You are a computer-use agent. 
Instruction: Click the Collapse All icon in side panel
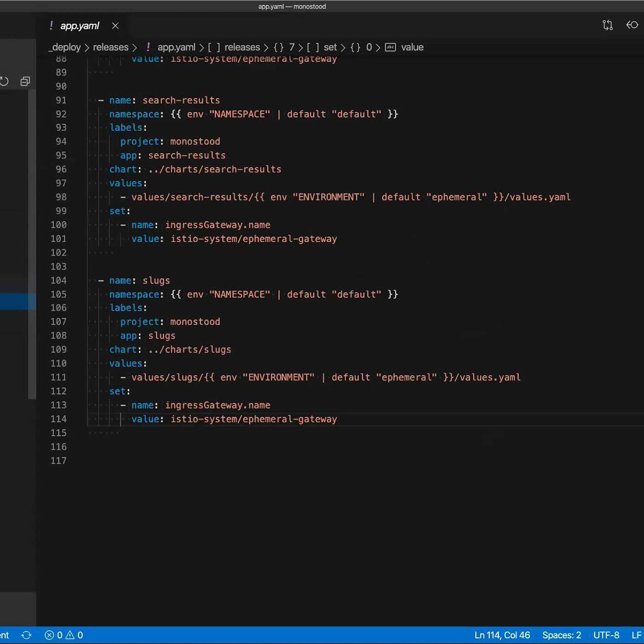click(25, 81)
